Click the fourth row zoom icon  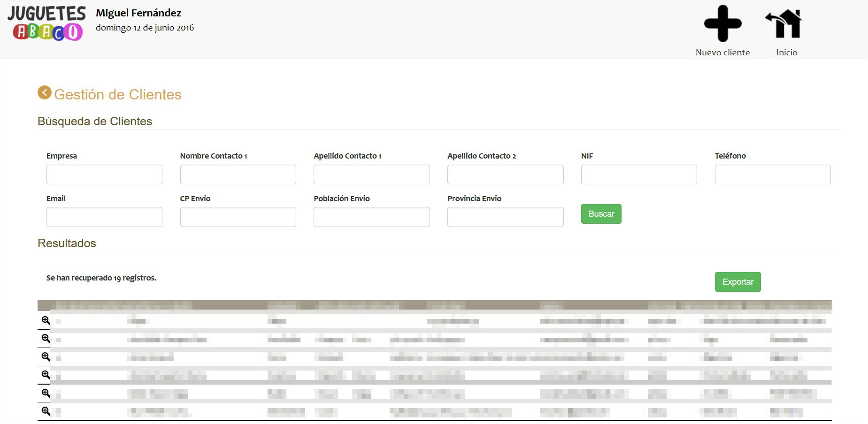(46, 375)
